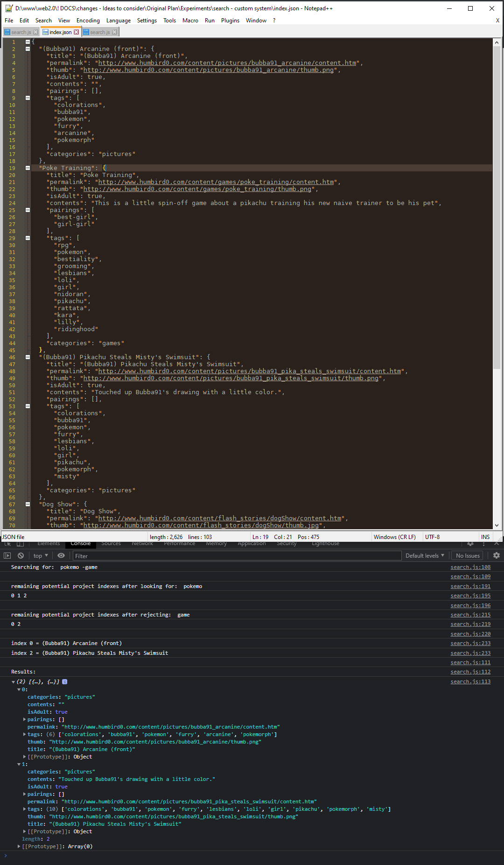Collapse the "tags" fold marker on line 29

tap(28, 238)
